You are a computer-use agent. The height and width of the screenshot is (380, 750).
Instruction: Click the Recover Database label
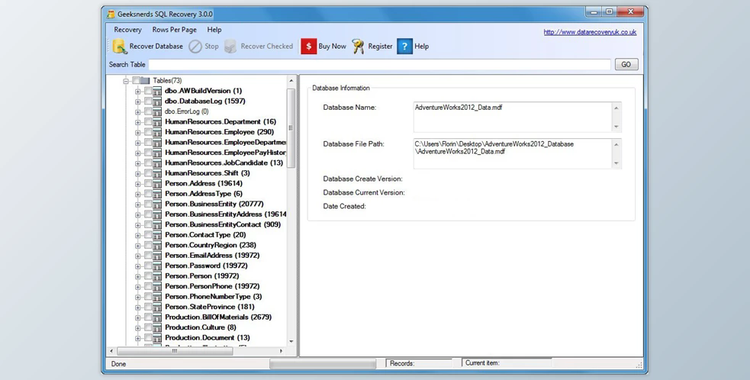(156, 46)
